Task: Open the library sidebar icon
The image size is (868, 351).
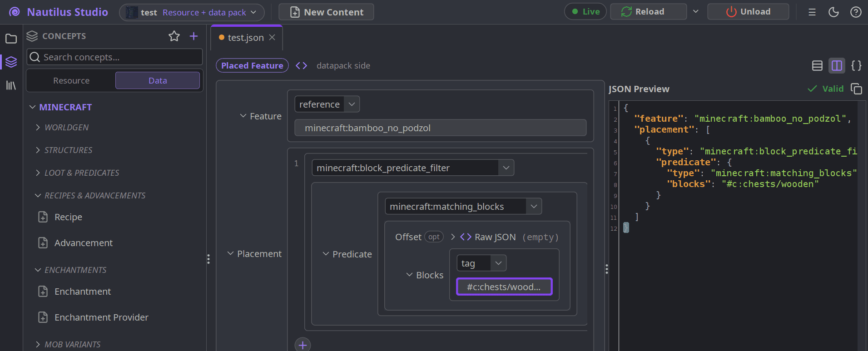Action: coord(11,85)
